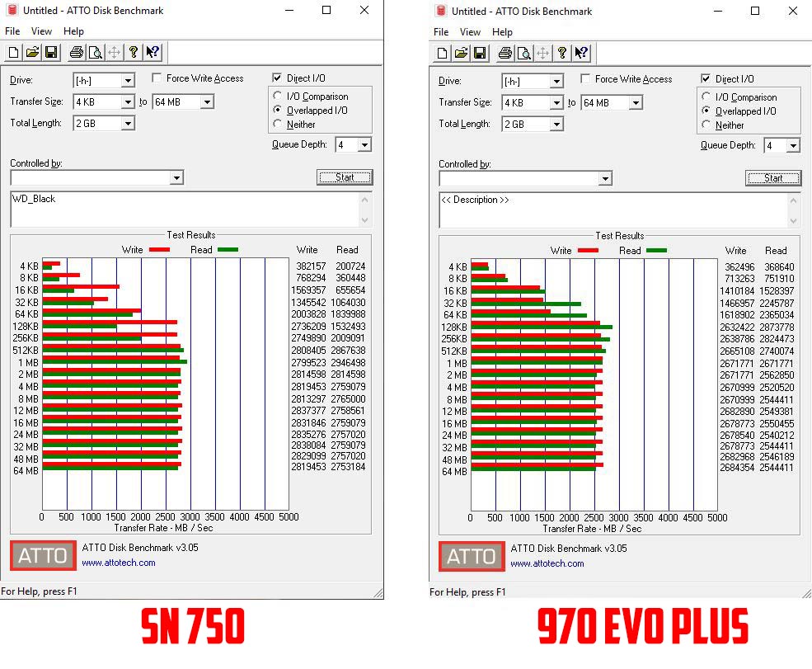
Task: Click context Help arrow icon in SN 750 window
Action: pos(153,52)
